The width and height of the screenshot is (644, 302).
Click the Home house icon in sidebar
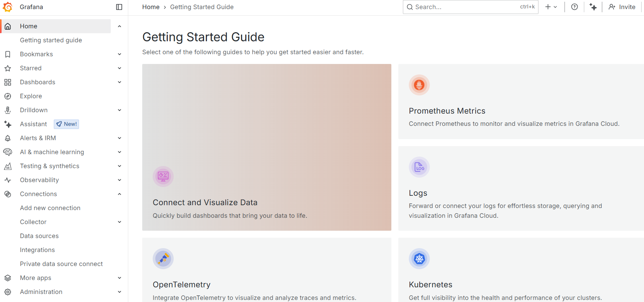tap(8, 26)
